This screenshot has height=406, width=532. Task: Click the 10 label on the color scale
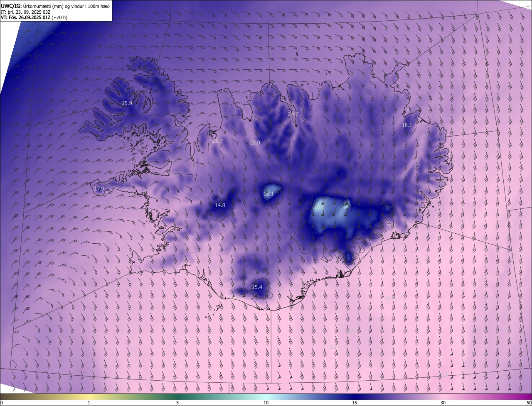(x=266, y=403)
